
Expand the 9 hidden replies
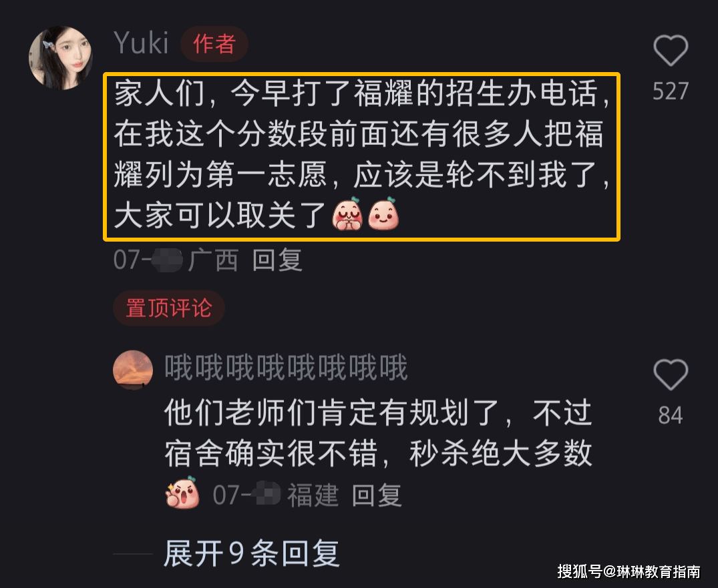(252, 553)
